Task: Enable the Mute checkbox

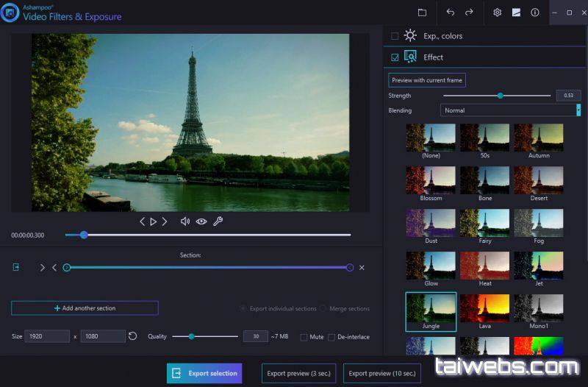Action: [x=304, y=337]
